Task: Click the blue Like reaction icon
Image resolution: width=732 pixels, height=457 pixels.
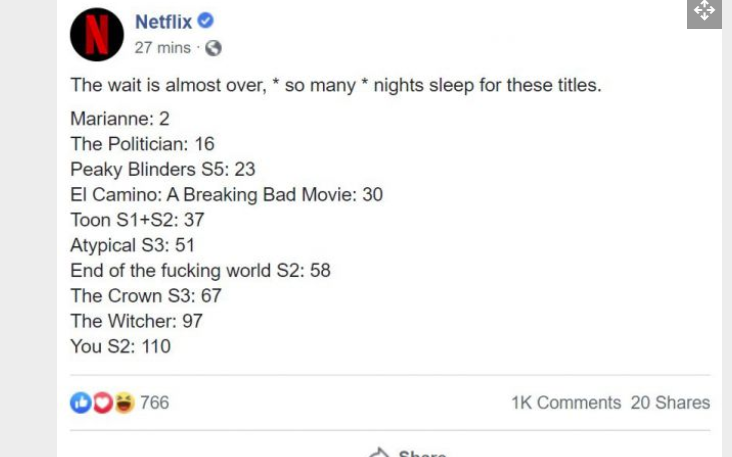Action: (81, 402)
